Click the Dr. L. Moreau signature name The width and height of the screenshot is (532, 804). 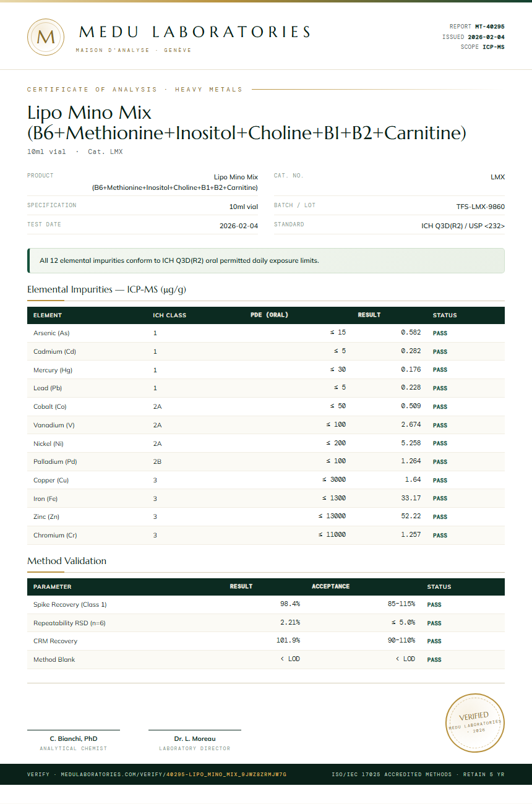point(195,738)
